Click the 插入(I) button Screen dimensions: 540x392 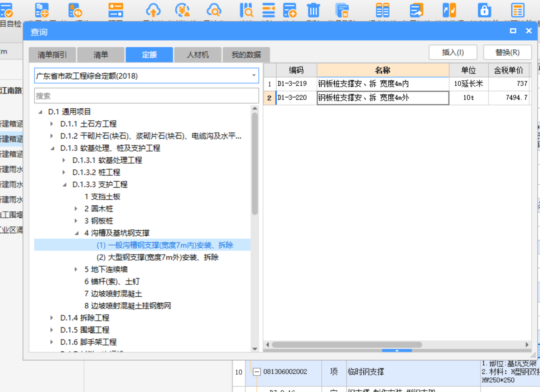click(x=453, y=53)
